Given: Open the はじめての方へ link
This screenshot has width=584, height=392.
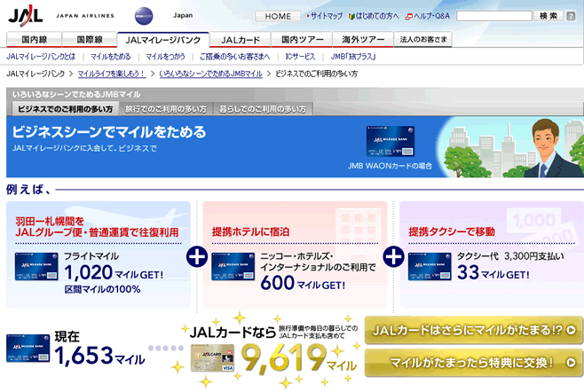Looking at the screenshot, I should [x=377, y=16].
